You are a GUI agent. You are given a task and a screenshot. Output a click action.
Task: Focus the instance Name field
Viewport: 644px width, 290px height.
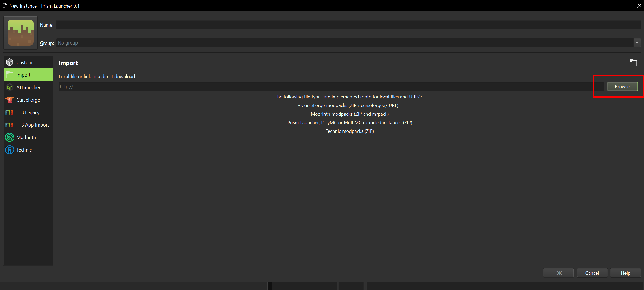[x=348, y=25]
